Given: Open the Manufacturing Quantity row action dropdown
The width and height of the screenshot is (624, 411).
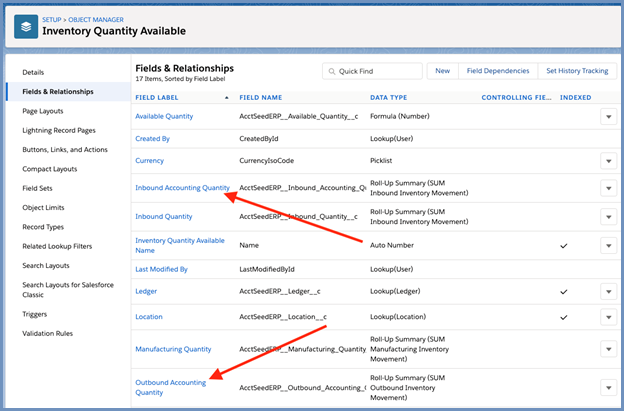Looking at the screenshot, I should [x=608, y=349].
